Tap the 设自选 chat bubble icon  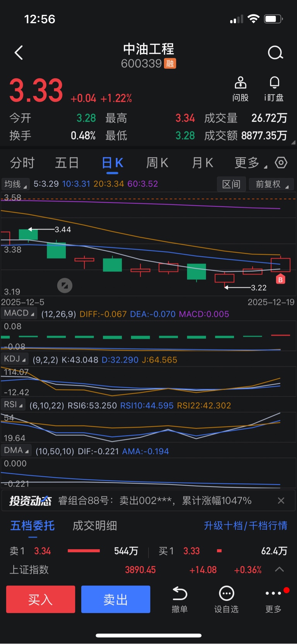(x=226, y=593)
